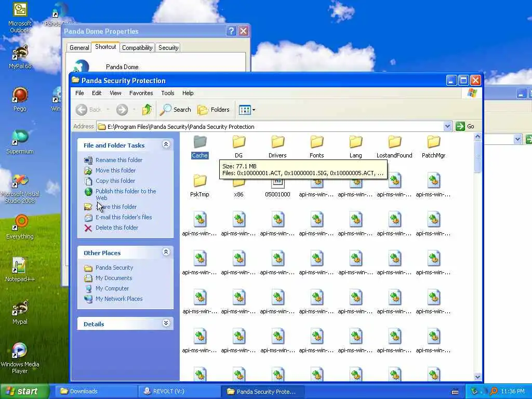Switch to Compatibility tab in Panda Dome Properties
The width and height of the screenshot is (532, 399).
pyautogui.click(x=137, y=48)
